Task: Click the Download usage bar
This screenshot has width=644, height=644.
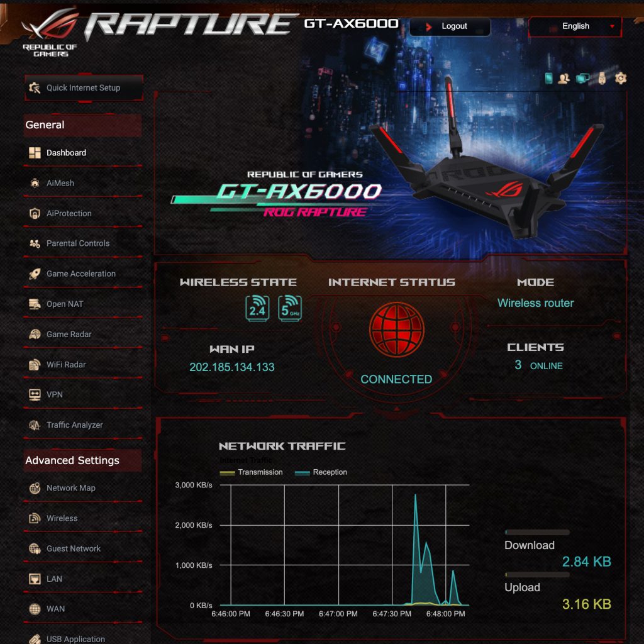Action: pyautogui.click(x=537, y=532)
